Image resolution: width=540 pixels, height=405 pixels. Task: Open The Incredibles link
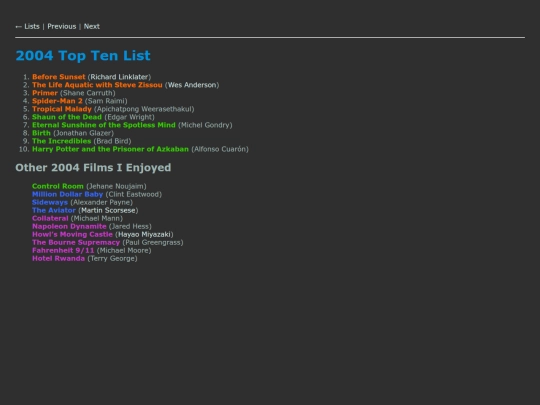[x=61, y=141]
